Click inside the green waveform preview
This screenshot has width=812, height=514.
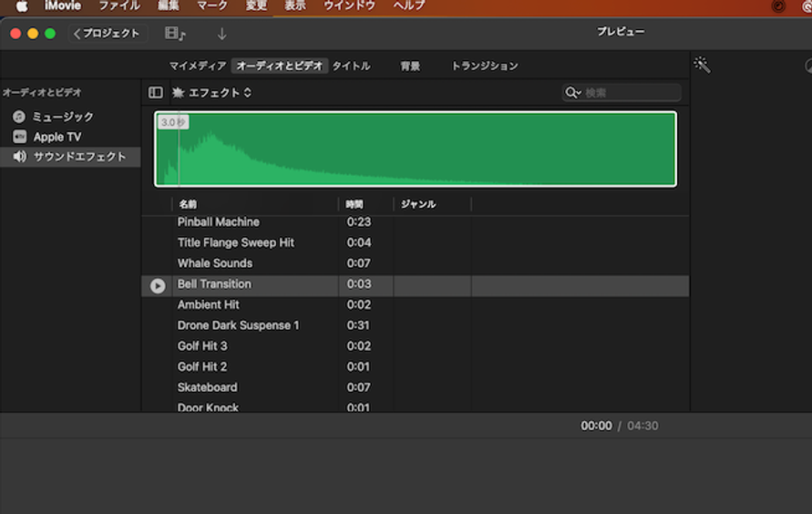[x=416, y=149]
